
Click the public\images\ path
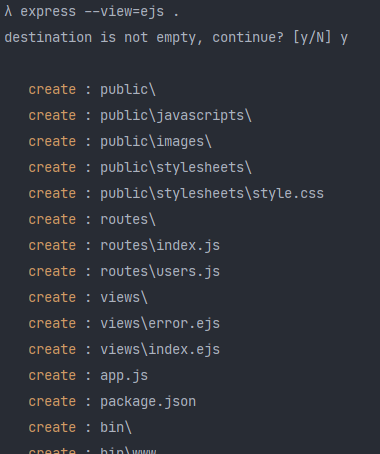pyautogui.click(x=156, y=142)
